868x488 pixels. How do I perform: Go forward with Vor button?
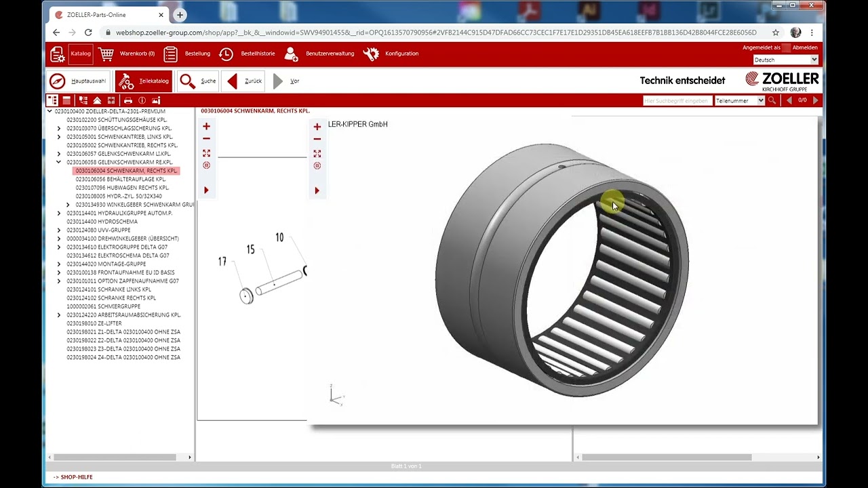pos(285,81)
